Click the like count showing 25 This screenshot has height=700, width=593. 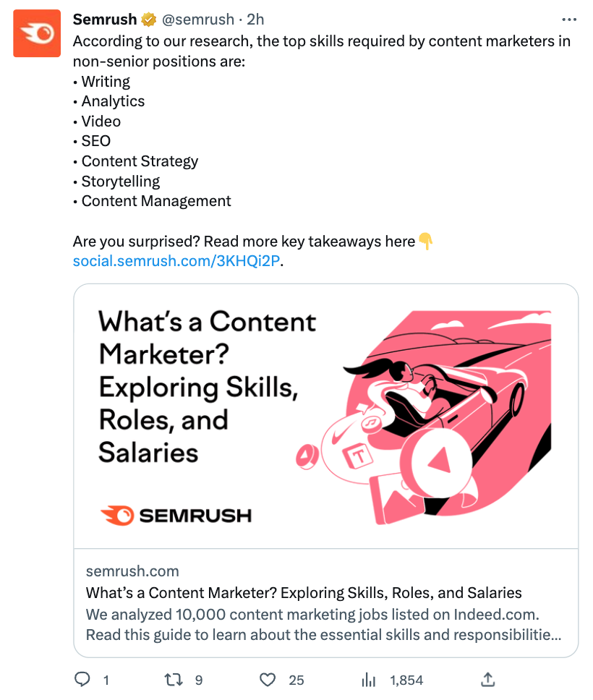click(295, 680)
